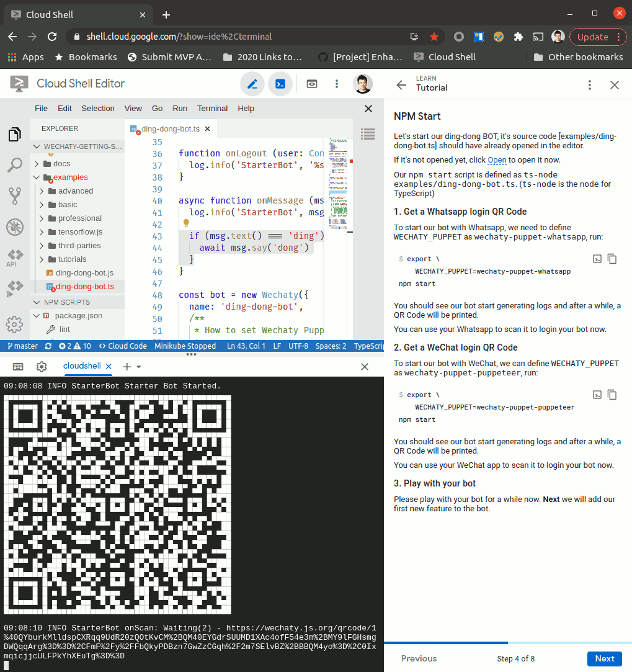
Task: Open the new terminal session dropdown arrow
Action: tap(139, 367)
